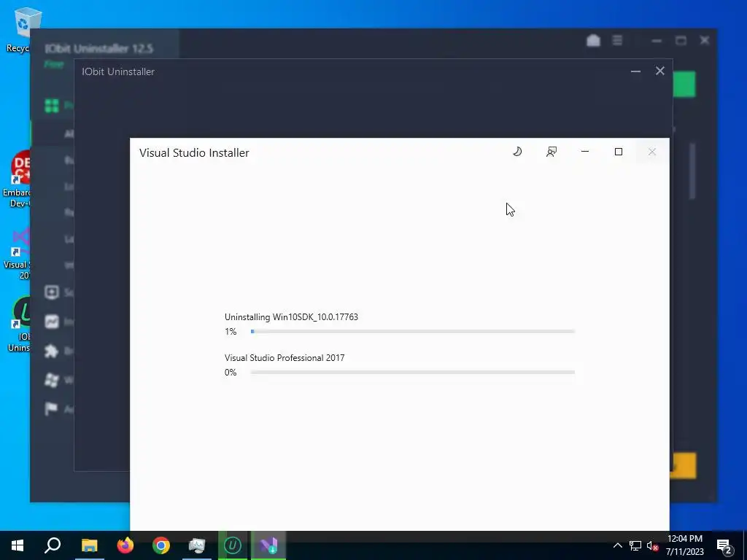The width and height of the screenshot is (747, 560).
Task: Close the IObit Uninstaller 12.5 main window
Action: (x=705, y=41)
